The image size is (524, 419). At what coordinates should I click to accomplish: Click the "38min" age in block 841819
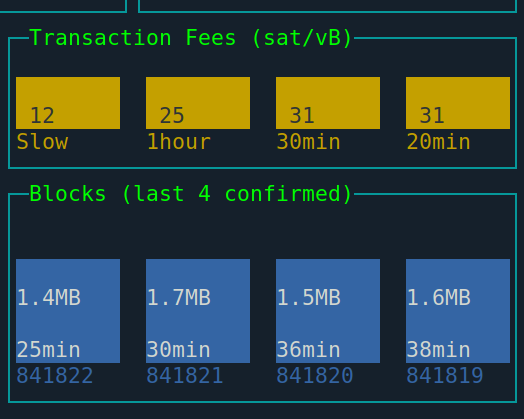coord(438,350)
